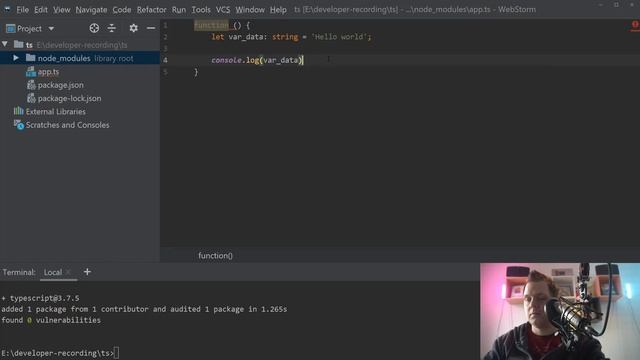Click the 'string' type annotation on line 2

pyautogui.click(x=285, y=37)
